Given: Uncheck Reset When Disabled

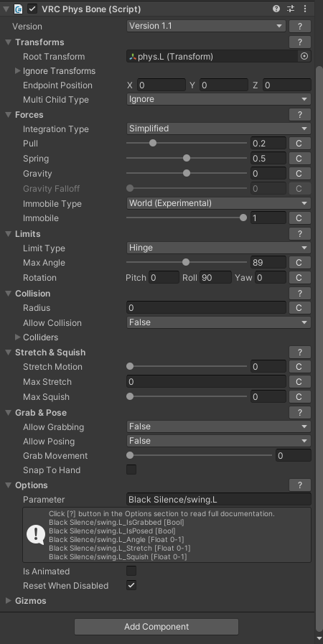Looking at the screenshot, I should [x=131, y=585].
